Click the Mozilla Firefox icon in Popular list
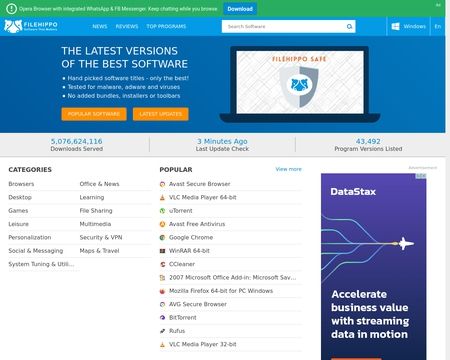This screenshot has height=360, width=450. (x=162, y=291)
